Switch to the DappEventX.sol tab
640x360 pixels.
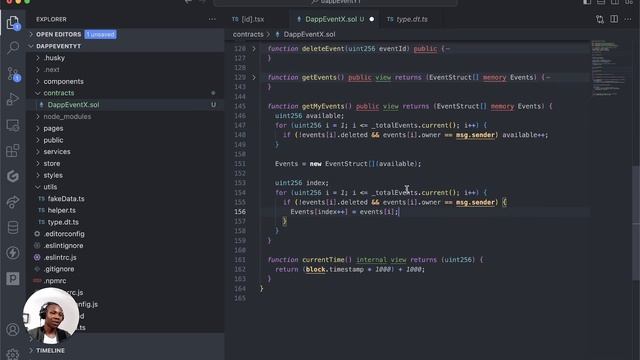pos(331,19)
